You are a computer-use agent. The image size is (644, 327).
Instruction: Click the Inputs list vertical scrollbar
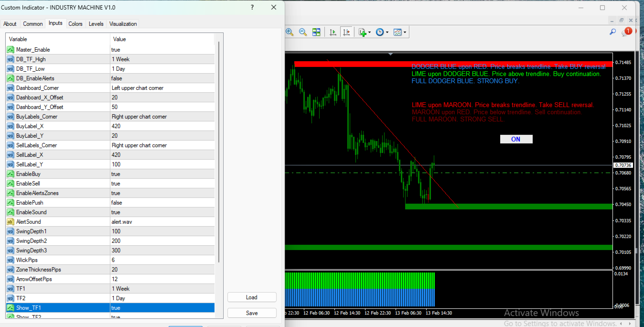(219, 152)
